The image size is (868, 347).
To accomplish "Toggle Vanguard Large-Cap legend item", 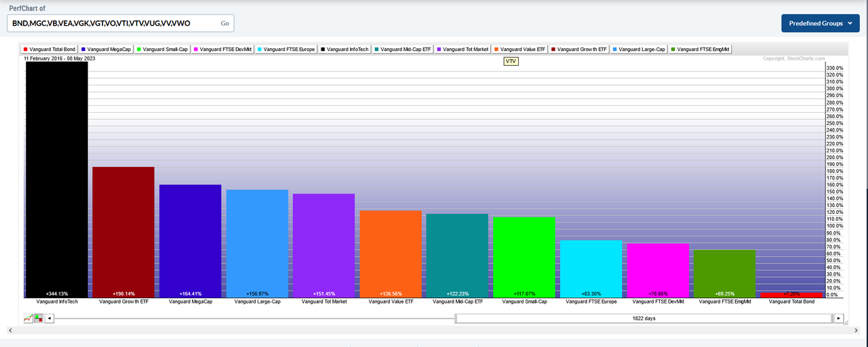I will coord(639,49).
